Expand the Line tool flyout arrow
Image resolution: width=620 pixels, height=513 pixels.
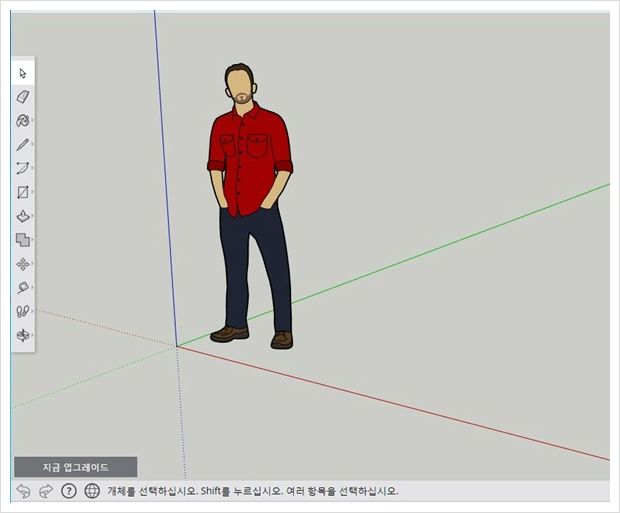pyautogui.click(x=32, y=144)
